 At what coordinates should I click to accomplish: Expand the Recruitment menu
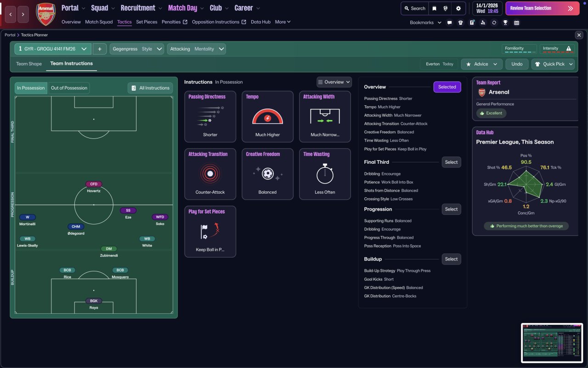141,8
